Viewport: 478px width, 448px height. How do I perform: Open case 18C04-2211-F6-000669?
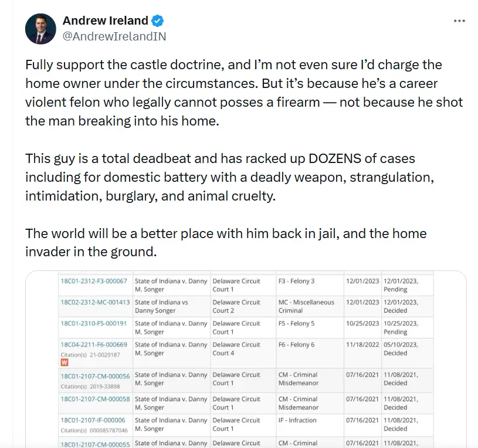point(94,345)
